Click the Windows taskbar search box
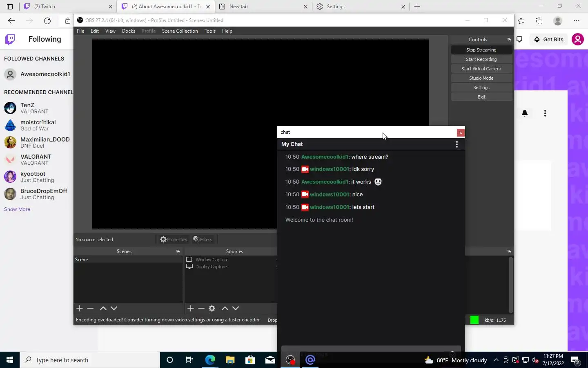This screenshot has width=588, height=368. [90, 360]
